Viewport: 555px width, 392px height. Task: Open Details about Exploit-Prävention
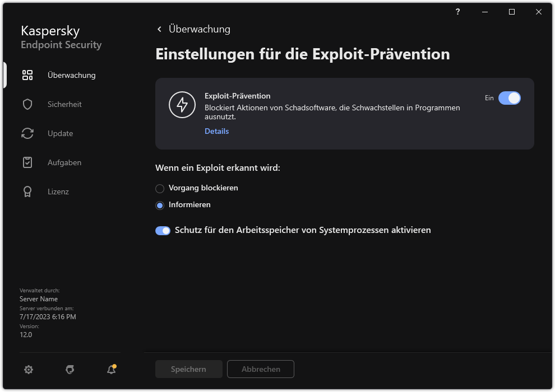coord(216,131)
